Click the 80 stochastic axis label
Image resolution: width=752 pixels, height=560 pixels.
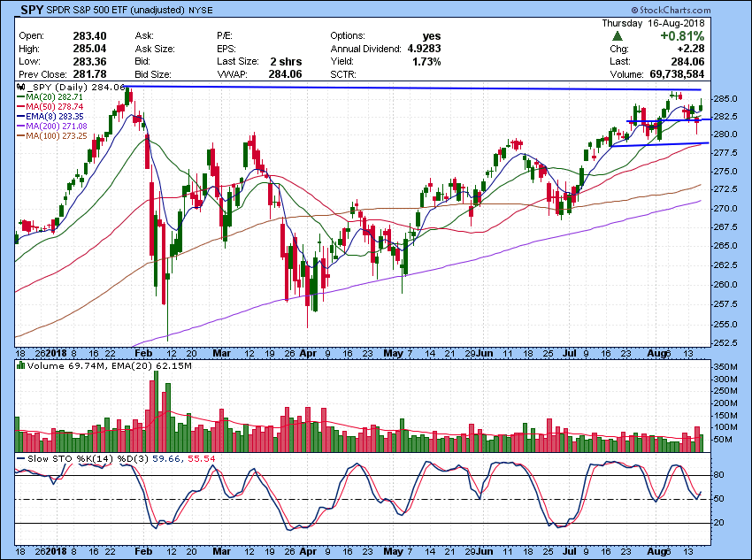click(x=719, y=475)
